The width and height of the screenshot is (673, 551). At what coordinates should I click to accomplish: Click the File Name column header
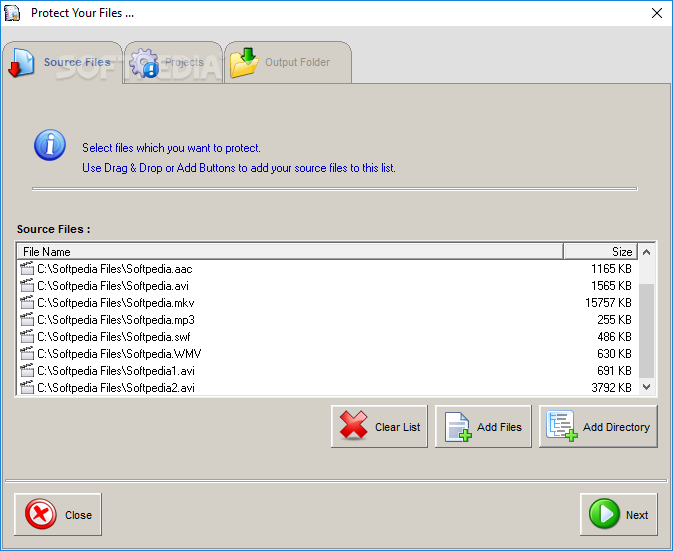[x=290, y=251]
